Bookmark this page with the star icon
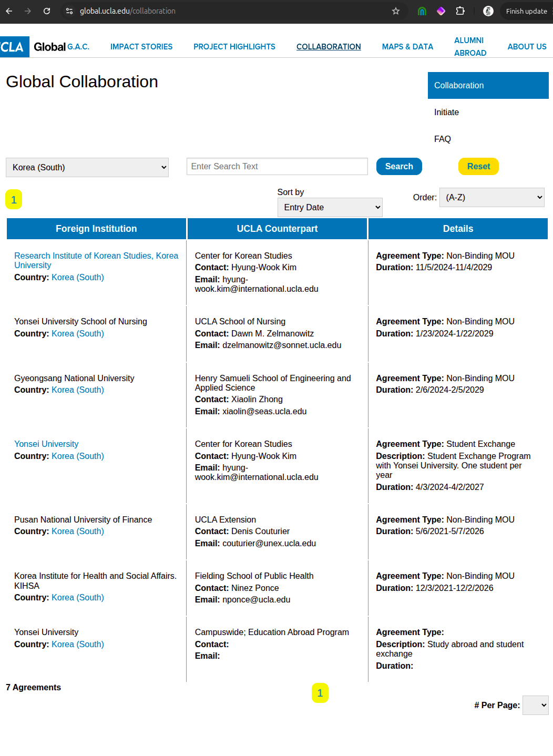The image size is (553, 756). click(395, 11)
